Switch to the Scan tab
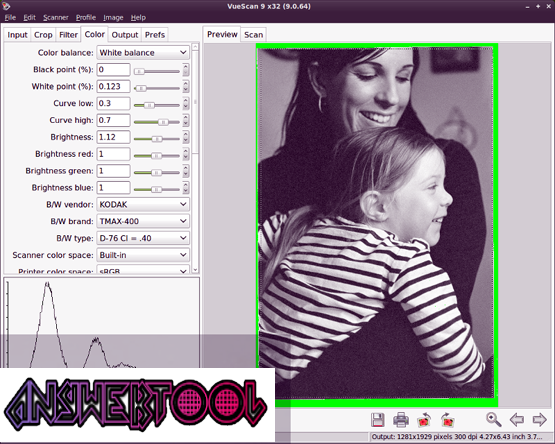Image resolution: width=555 pixels, height=444 pixels. click(253, 35)
